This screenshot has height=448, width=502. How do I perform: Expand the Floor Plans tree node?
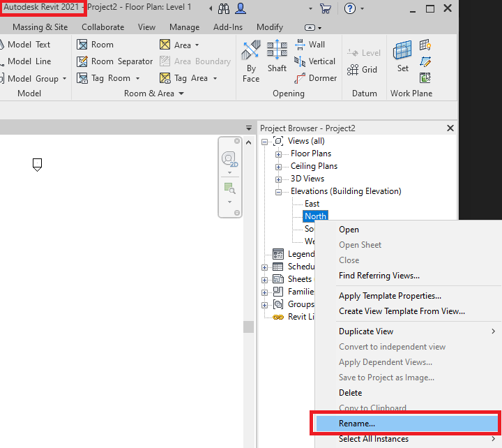pyautogui.click(x=278, y=154)
